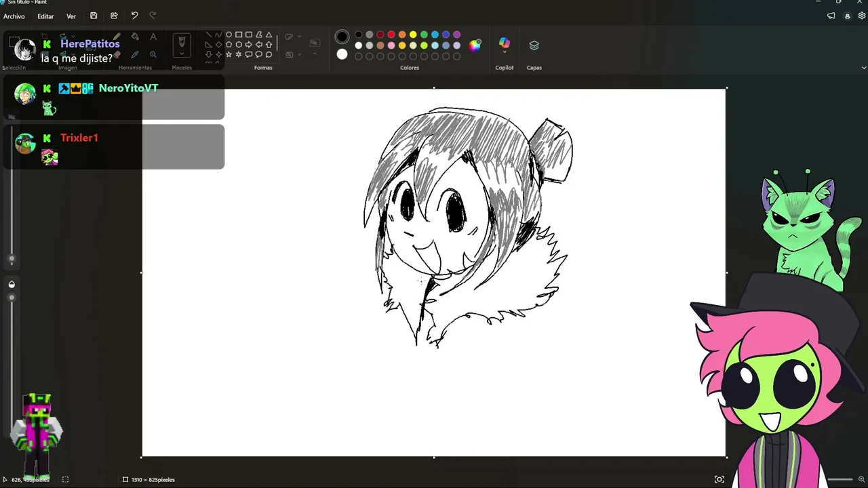This screenshot has height=488, width=868.
Task: Open Paint settings gear
Action: coord(862,16)
